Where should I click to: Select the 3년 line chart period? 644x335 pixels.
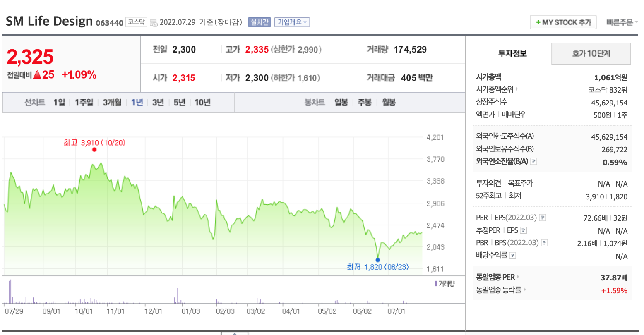click(x=158, y=103)
